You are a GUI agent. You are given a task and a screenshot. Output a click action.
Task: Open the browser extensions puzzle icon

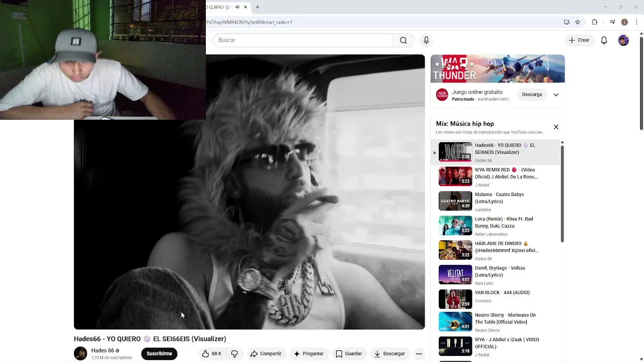[595, 22]
